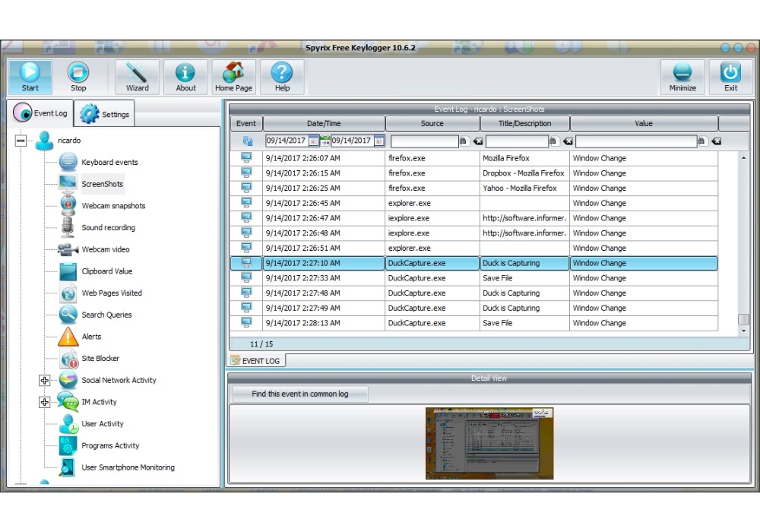This screenshot has height=532, width=760.
Task: Click into the Value filter input
Action: [636, 141]
